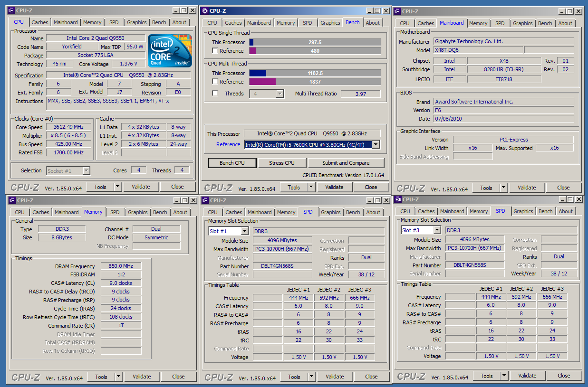
Task: Click the CPU-Z title bar icon of the Mainboard window
Action: (397, 11)
